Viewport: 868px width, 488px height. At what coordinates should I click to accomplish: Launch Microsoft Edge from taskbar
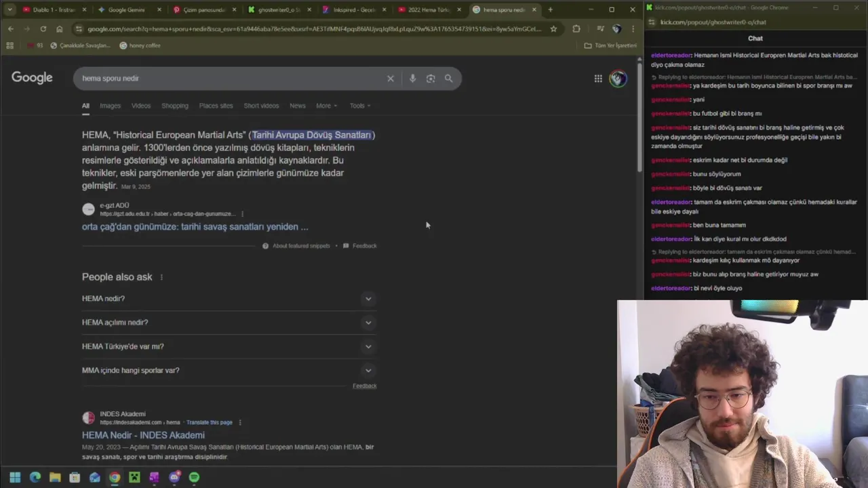point(35,477)
